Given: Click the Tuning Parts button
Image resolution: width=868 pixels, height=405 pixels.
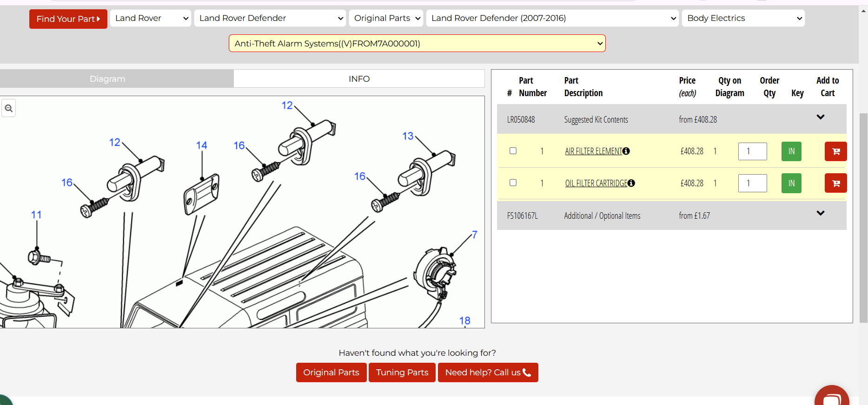Looking at the screenshot, I should 402,372.
